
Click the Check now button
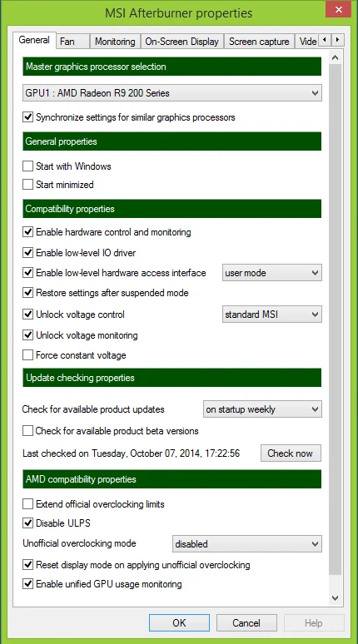tap(291, 453)
